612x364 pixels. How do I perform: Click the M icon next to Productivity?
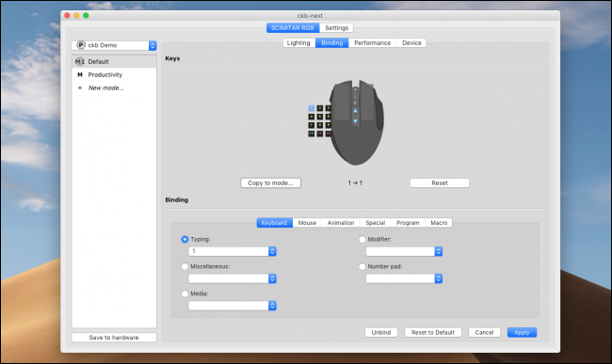tap(80, 75)
